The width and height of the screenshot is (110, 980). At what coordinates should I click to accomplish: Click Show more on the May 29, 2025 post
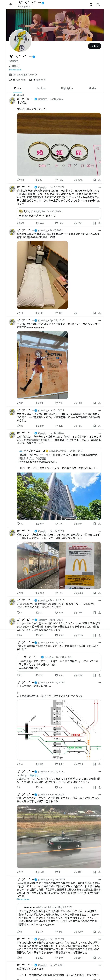click(x=23, y=899)
